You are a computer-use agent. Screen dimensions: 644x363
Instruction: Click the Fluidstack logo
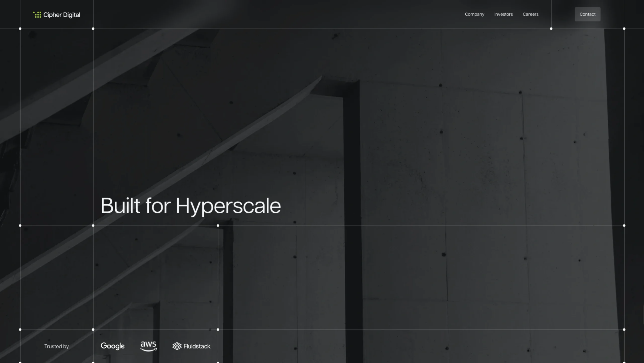(x=191, y=346)
